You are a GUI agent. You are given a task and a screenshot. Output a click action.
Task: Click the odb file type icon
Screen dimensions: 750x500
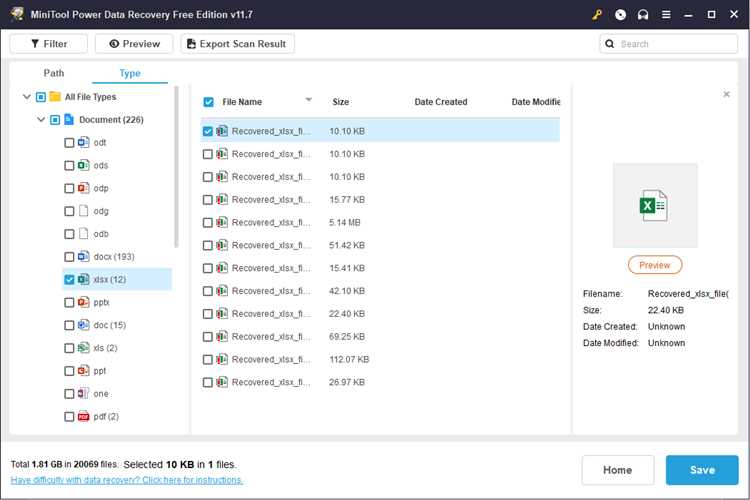click(84, 233)
